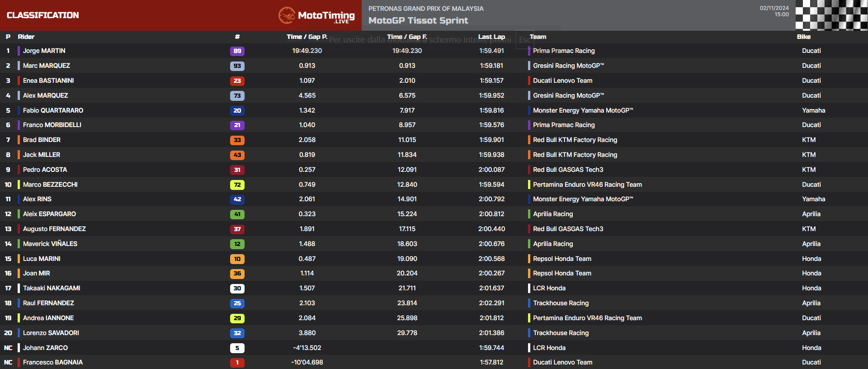Image resolution: width=868 pixels, height=369 pixels.
Task: Click Luca Marini's number 10 badge
Action: pos(237,259)
